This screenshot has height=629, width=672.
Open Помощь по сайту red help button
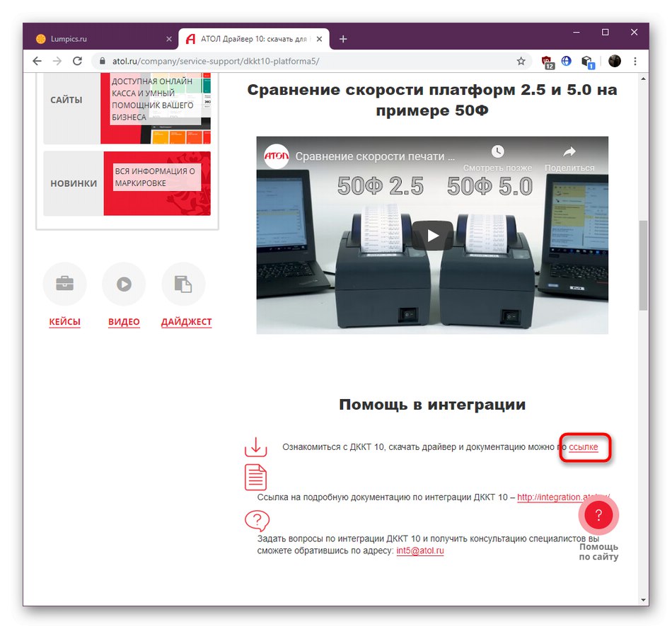598,515
